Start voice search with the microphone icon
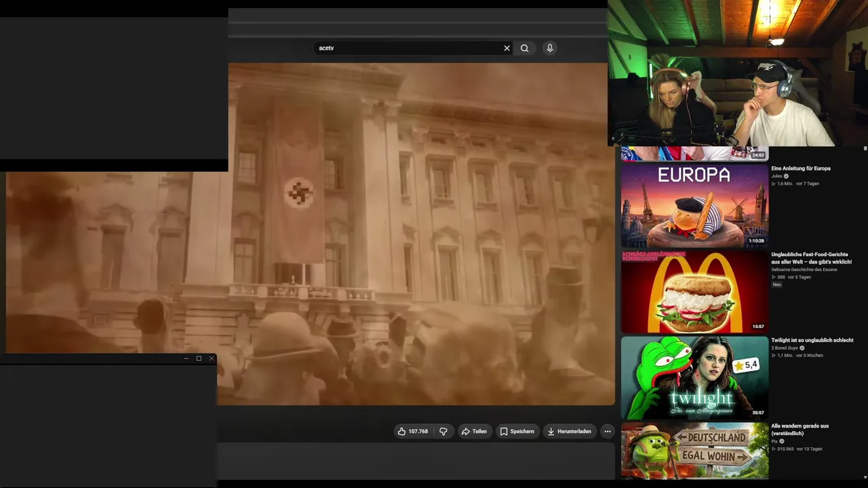 click(550, 48)
